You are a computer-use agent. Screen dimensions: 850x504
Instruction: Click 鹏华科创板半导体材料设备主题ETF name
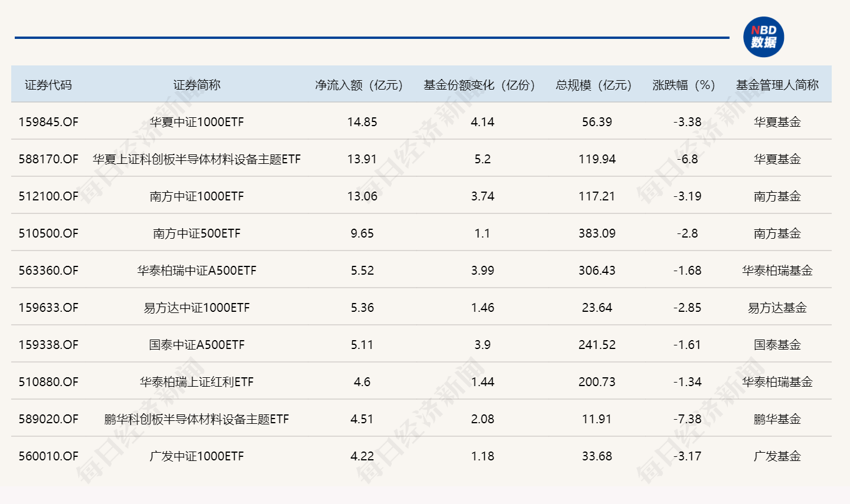click(x=196, y=419)
